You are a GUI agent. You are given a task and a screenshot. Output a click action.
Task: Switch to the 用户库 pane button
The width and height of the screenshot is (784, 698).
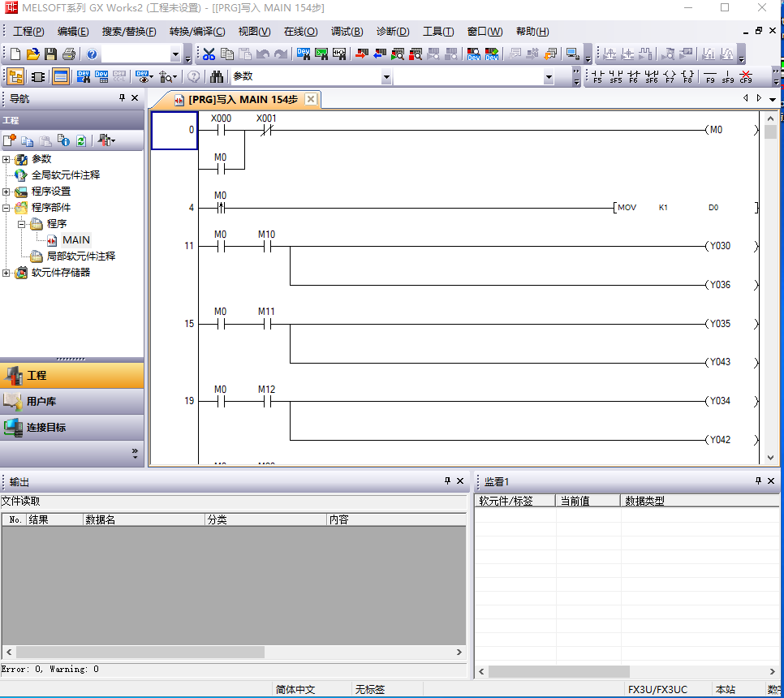pyautogui.click(x=72, y=402)
